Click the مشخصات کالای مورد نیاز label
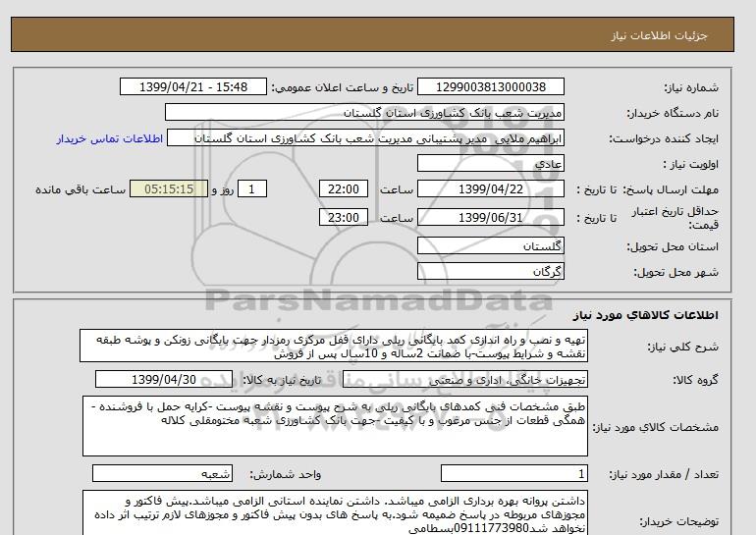This screenshot has width=756, height=535. coord(655,427)
